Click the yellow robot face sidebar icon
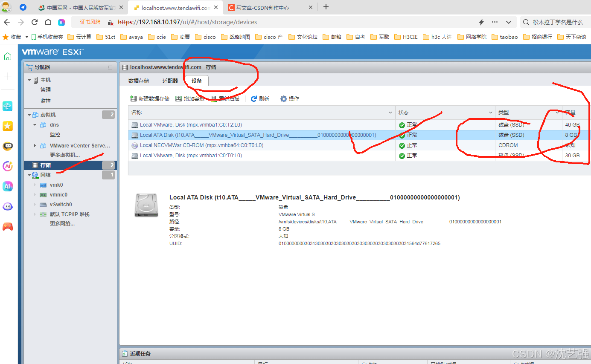 coord(8,146)
